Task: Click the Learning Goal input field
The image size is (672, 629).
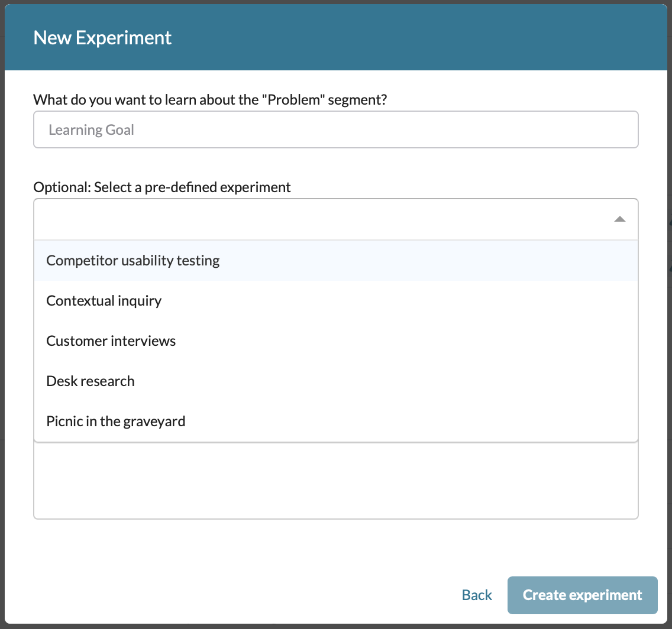Action: [335, 129]
